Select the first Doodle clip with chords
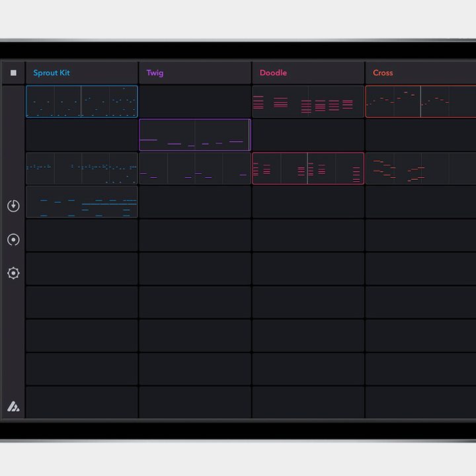 click(308, 101)
